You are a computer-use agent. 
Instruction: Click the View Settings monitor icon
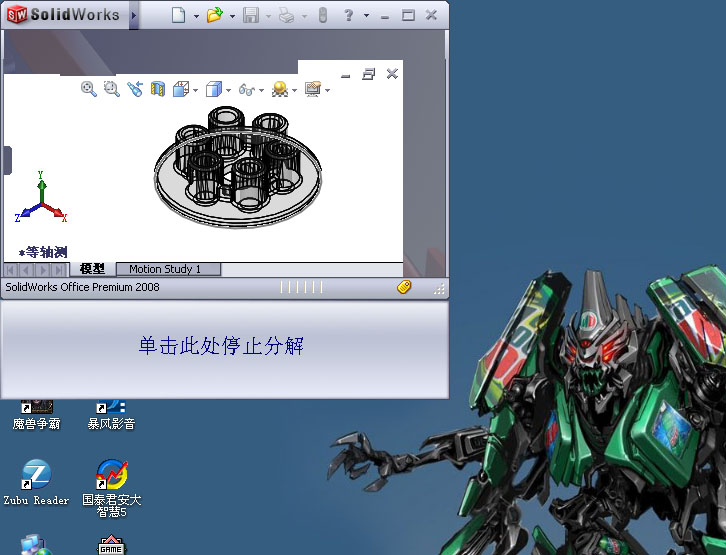(313, 89)
